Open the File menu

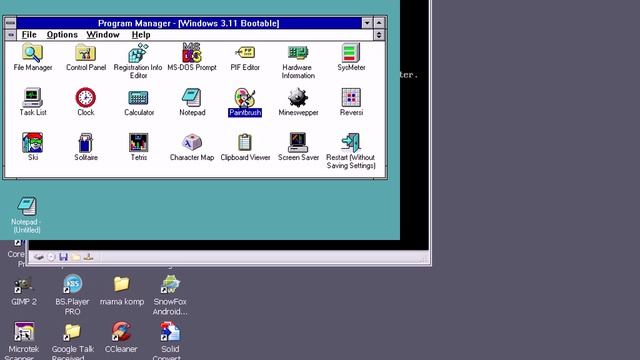tap(29, 35)
